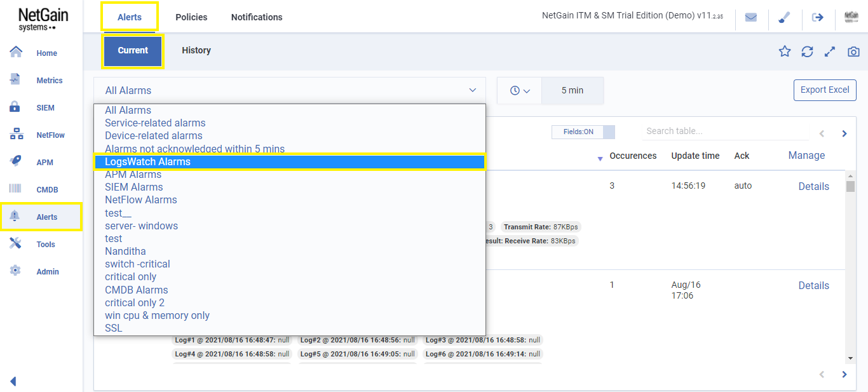The image size is (868, 392).
Task: Choose win cpu & memory only option
Action: coord(290,315)
